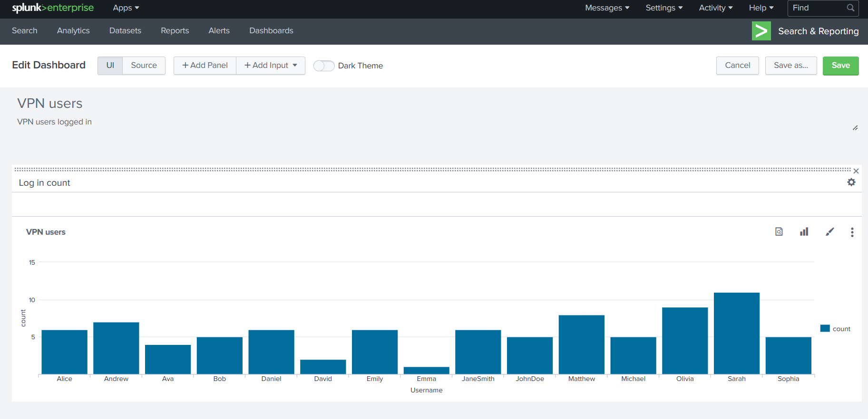This screenshot has width=868, height=419.
Task: Remove the panel with the X icon
Action: point(856,171)
